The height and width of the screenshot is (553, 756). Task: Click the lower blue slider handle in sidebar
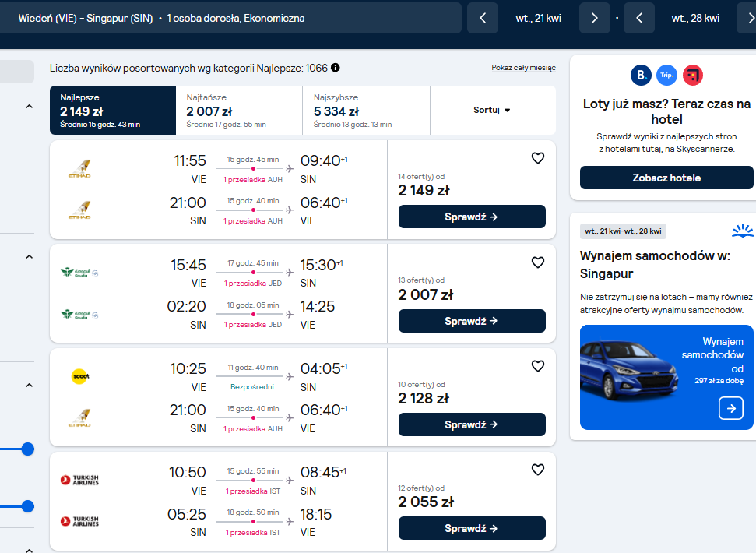[x=28, y=506]
